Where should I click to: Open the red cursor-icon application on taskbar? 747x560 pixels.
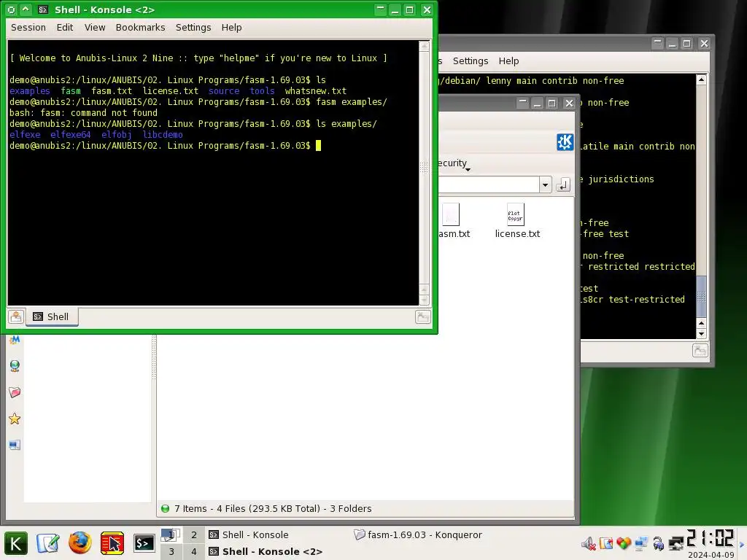click(x=112, y=542)
